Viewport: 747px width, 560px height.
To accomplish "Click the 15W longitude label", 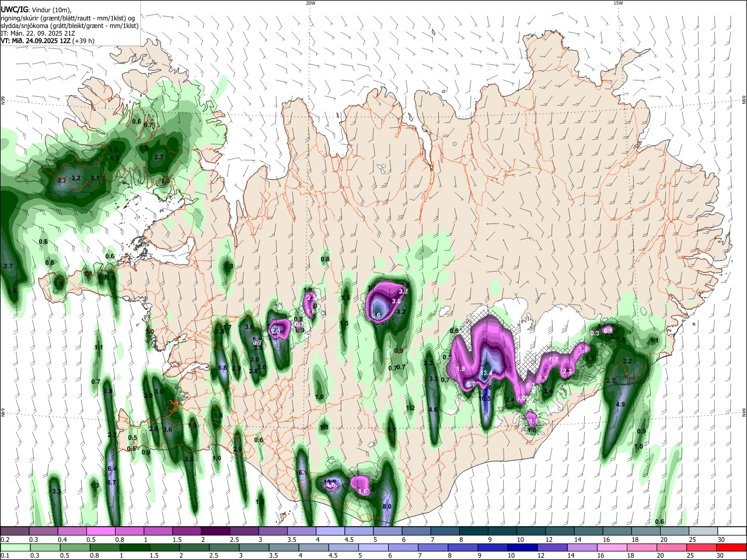I will click(x=618, y=3).
